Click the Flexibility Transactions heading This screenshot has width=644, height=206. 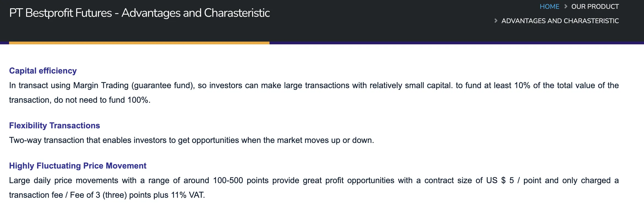pyautogui.click(x=54, y=126)
